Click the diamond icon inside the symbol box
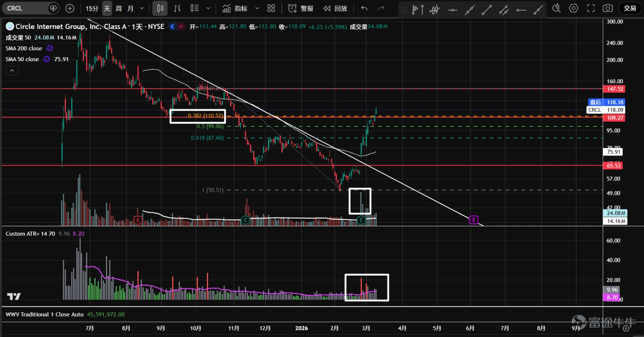Viewport: 644px width, 337px height. click(x=53, y=8)
